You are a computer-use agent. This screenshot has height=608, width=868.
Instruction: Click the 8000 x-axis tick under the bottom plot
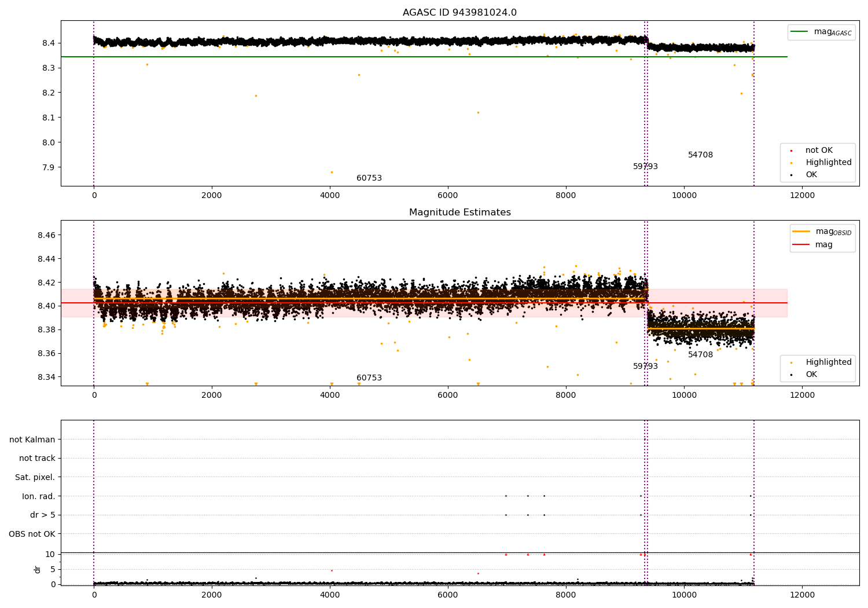pyautogui.click(x=566, y=595)
